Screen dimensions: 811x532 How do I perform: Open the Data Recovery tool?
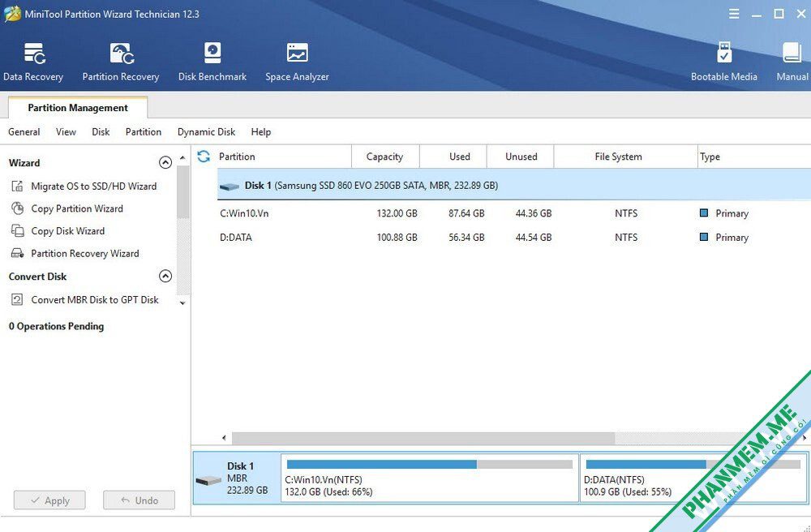33,62
